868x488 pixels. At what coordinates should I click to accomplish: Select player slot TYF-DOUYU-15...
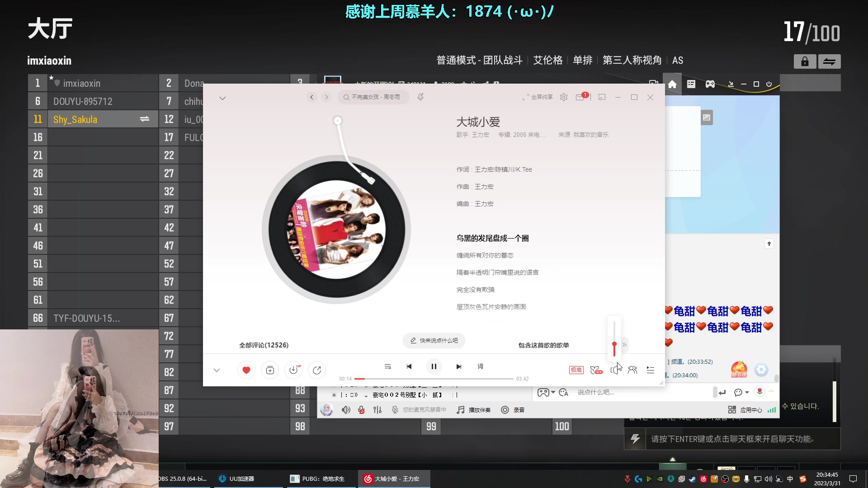[103, 318]
